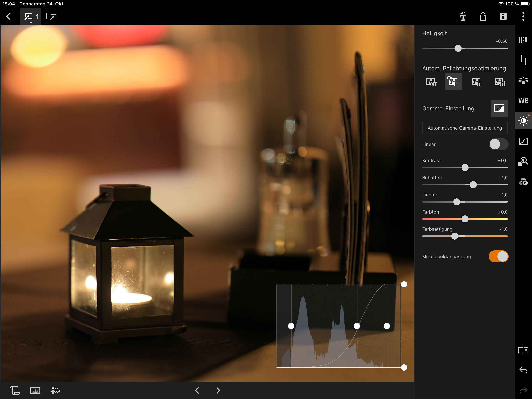532x399 pixels.
Task: Toggle histogram display icon at bottom
Action: [35, 390]
